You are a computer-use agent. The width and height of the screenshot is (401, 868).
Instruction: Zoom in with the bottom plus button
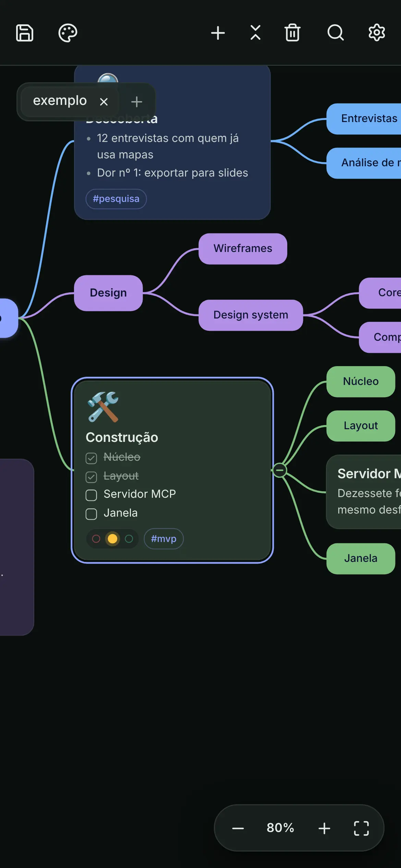[324, 828]
